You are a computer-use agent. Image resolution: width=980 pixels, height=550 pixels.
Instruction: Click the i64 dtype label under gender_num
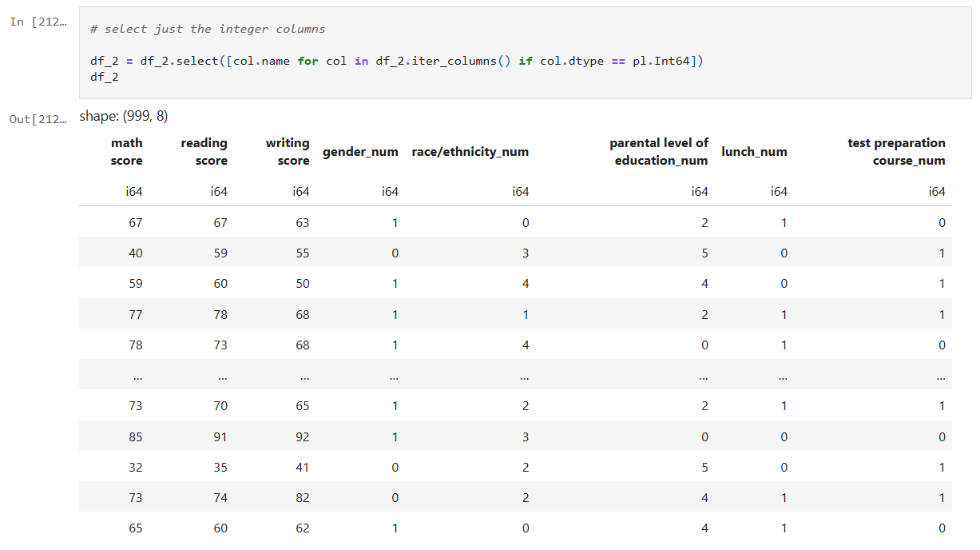[389, 192]
